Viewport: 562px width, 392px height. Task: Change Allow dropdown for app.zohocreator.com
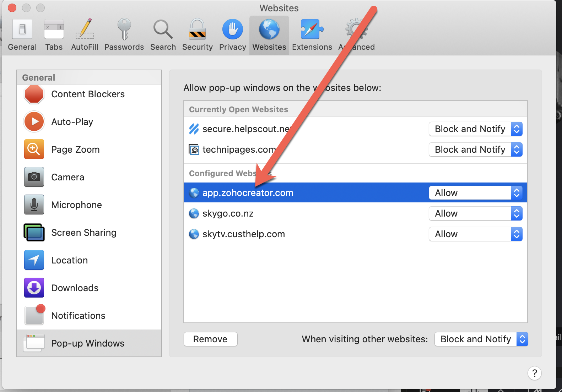click(476, 193)
